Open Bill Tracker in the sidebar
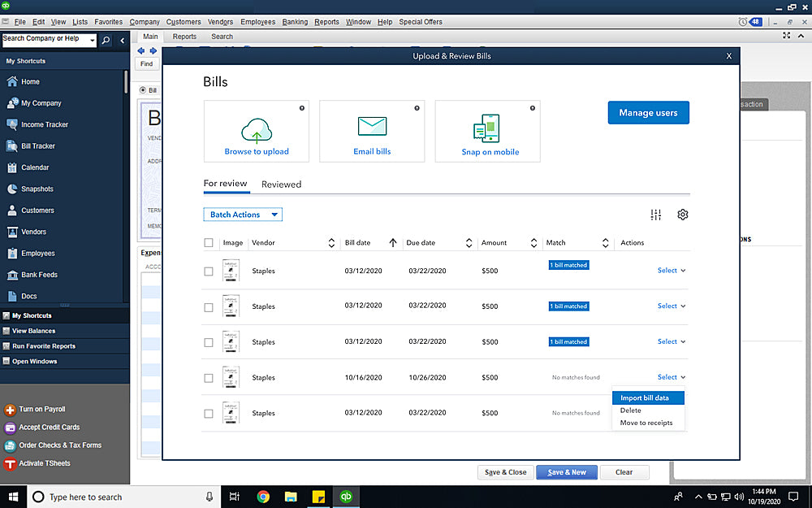This screenshot has height=508, width=812. click(x=37, y=146)
